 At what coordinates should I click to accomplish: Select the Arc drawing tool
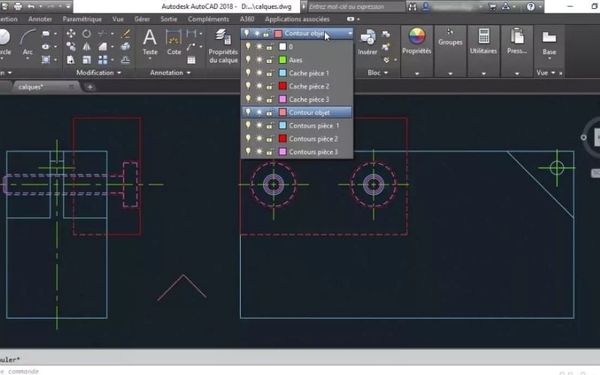click(x=28, y=43)
